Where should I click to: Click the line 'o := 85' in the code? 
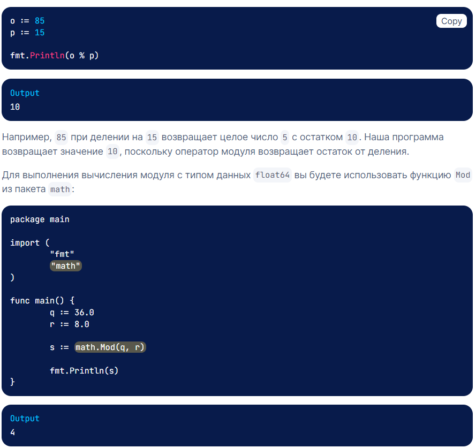[x=27, y=21]
